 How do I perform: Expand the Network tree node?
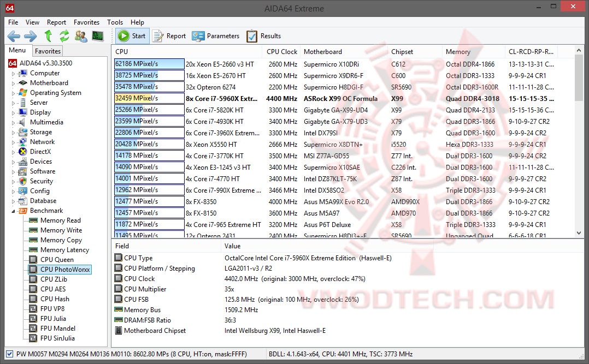coord(14,142)
